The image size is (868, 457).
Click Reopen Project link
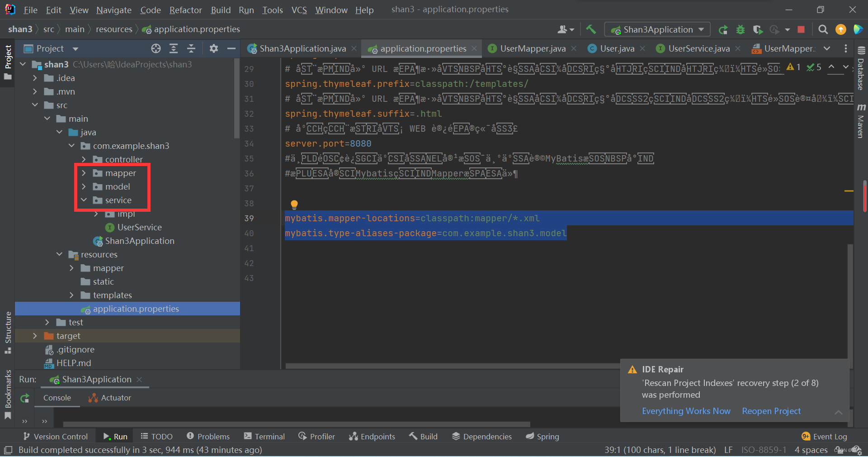pos(771,411)
